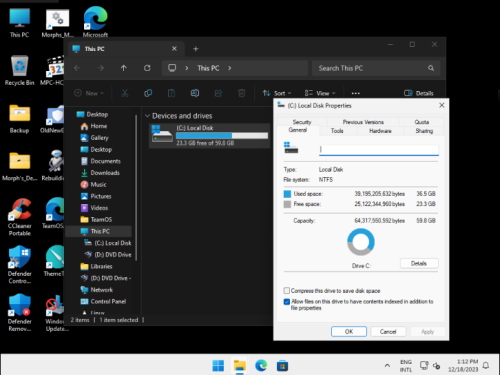The image size is (500, 375).
Task: Switch to the Security tab
Action: (x=302, y=122)
